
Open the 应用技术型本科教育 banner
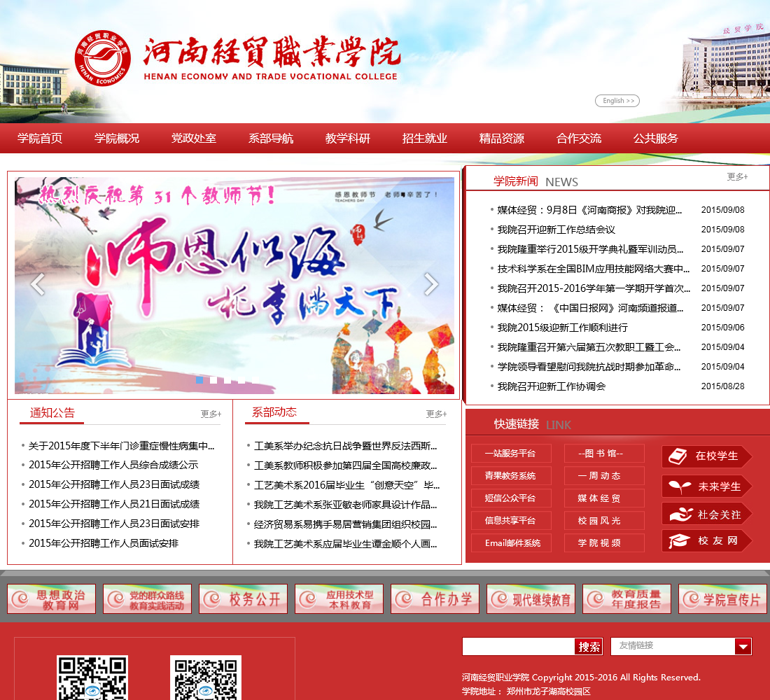point(339,598)
